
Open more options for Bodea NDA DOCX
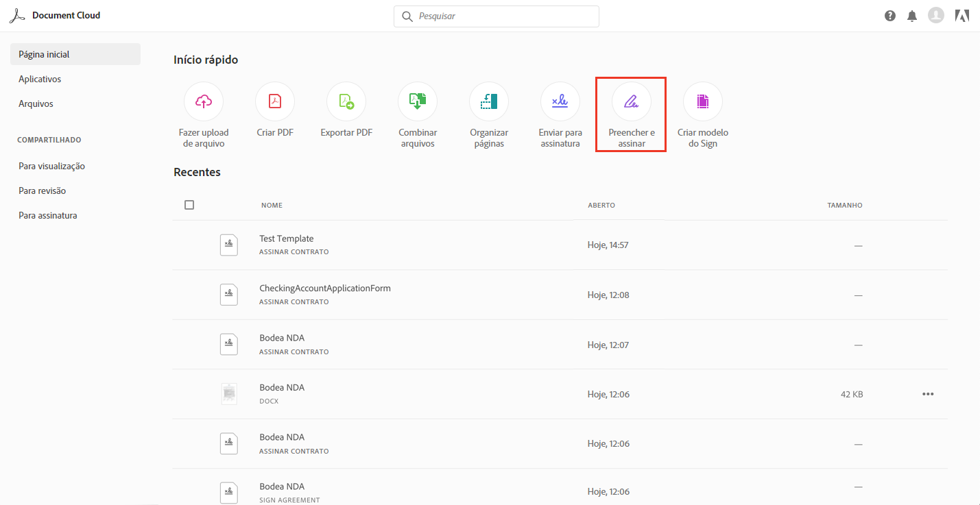(928, 394)
